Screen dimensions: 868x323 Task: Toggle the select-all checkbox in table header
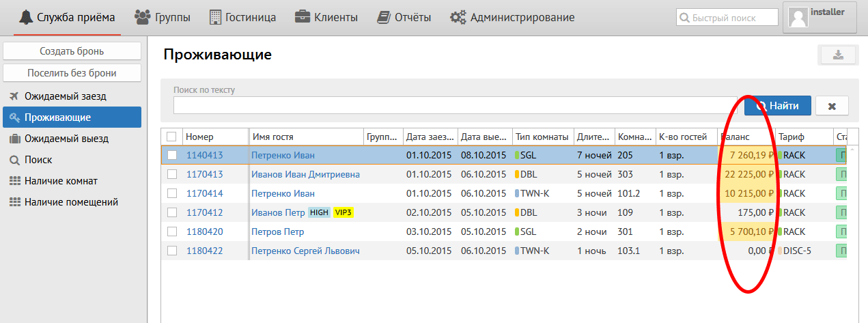pos(171,137)
